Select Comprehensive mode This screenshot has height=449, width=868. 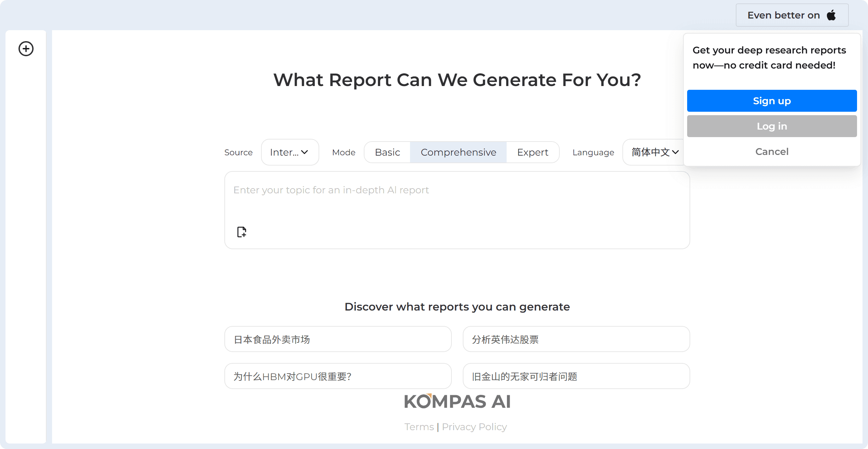(x=458, y=152)
